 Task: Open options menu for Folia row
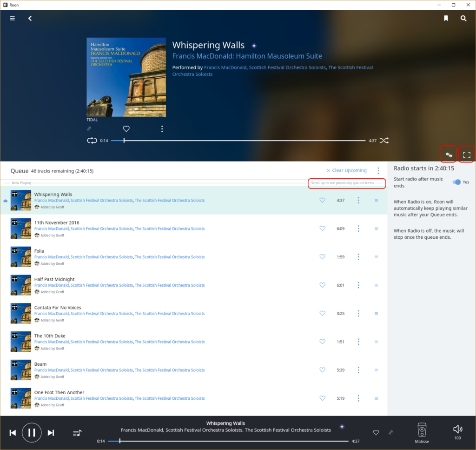pos(358,257)
